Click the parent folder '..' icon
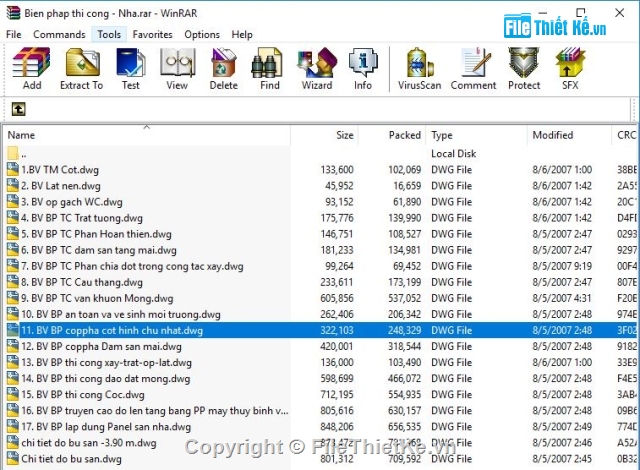This screenshot has width=640, height=470. (13, 153)
